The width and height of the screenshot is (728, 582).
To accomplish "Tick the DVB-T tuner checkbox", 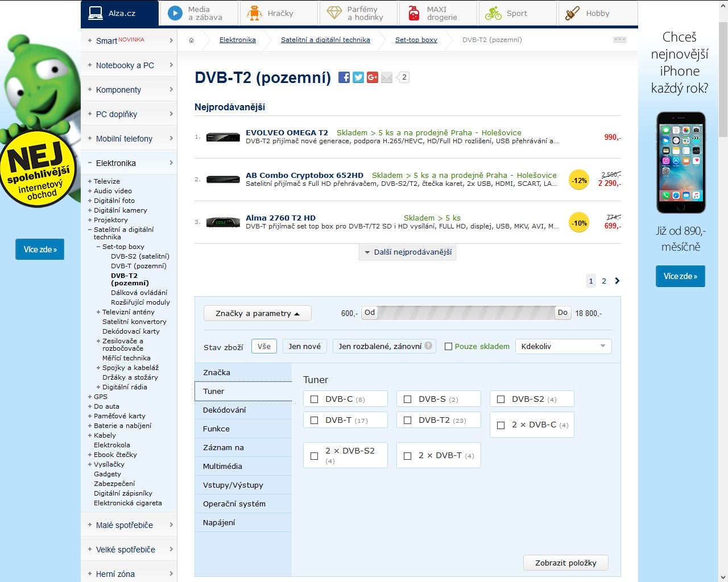I will (x=315, y=420).
